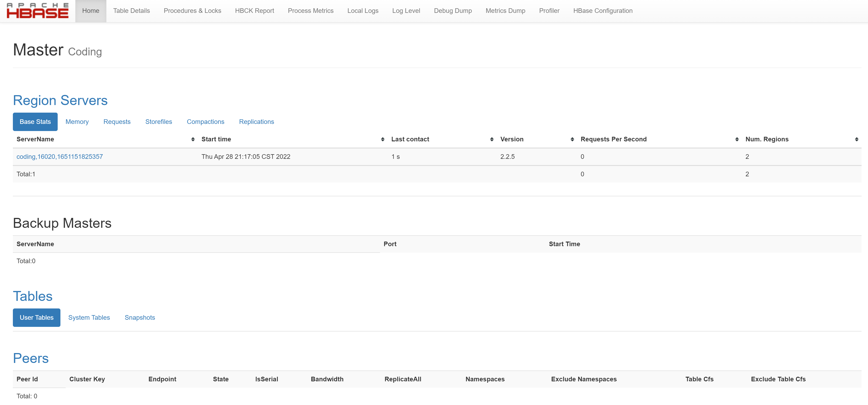
Task: View HBase Configuration
Action: pos(602,11)
